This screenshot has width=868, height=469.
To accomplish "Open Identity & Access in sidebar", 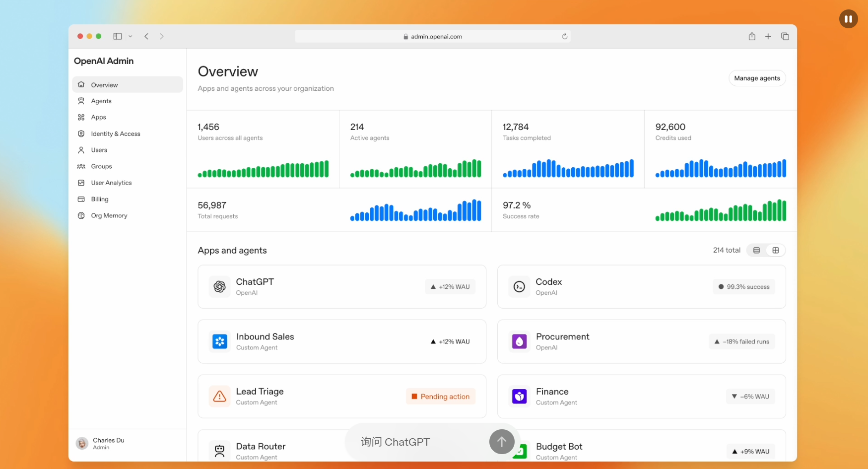I will 116,134.
